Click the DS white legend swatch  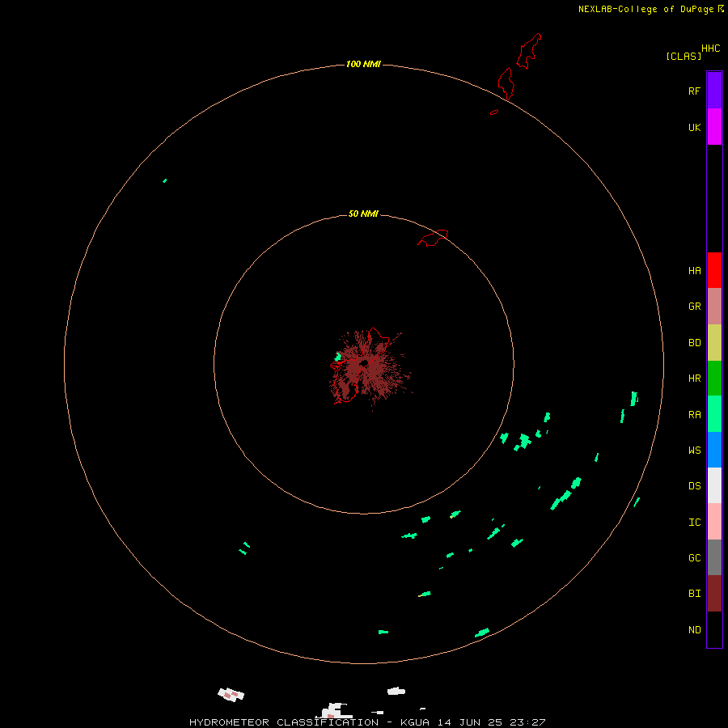pos(714,485)
